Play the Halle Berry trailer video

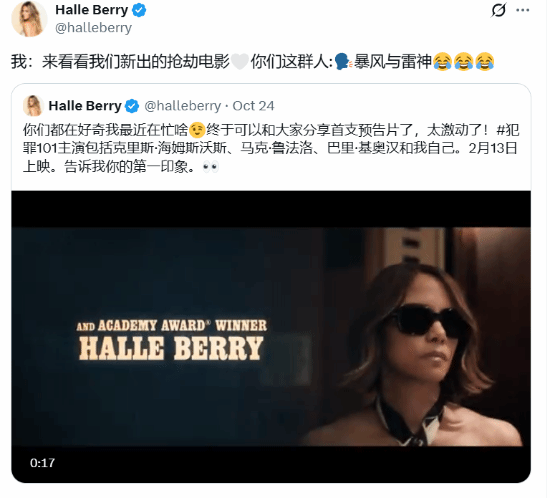[271, 337]
